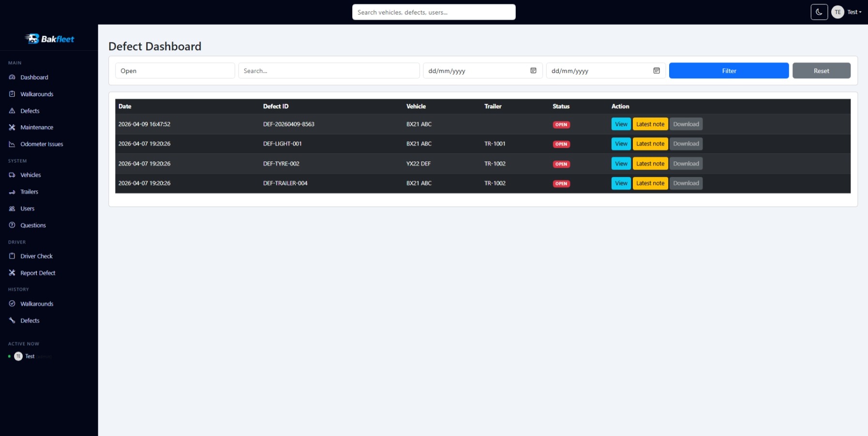Click the Questions help-circle icon in the sidebar
The width and height of the screenshot is (868, 436).
[12, 225]
